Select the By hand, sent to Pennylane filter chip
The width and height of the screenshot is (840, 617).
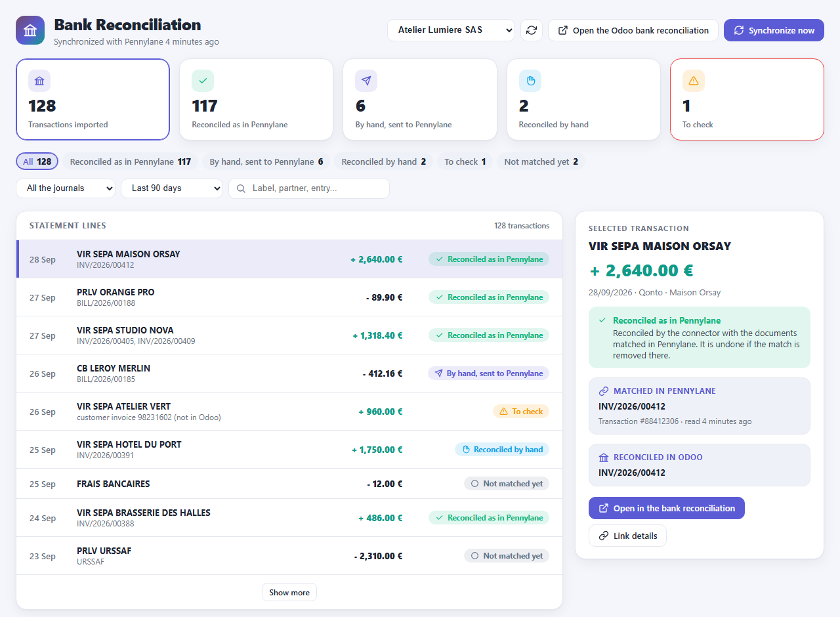coord(266,161)
